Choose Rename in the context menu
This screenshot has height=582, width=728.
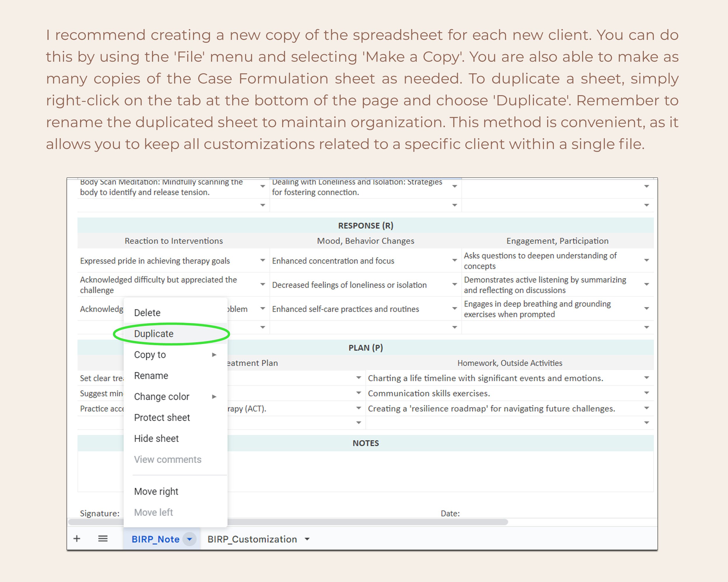(151, 375)
